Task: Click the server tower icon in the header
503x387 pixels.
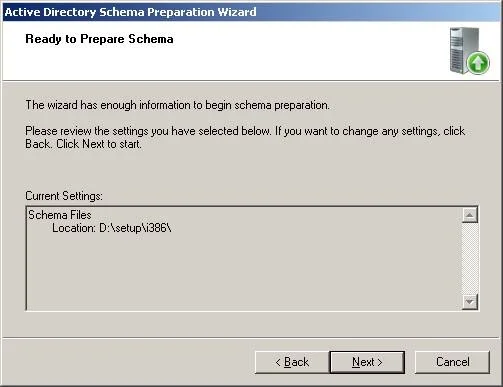Action: (464, 50)
